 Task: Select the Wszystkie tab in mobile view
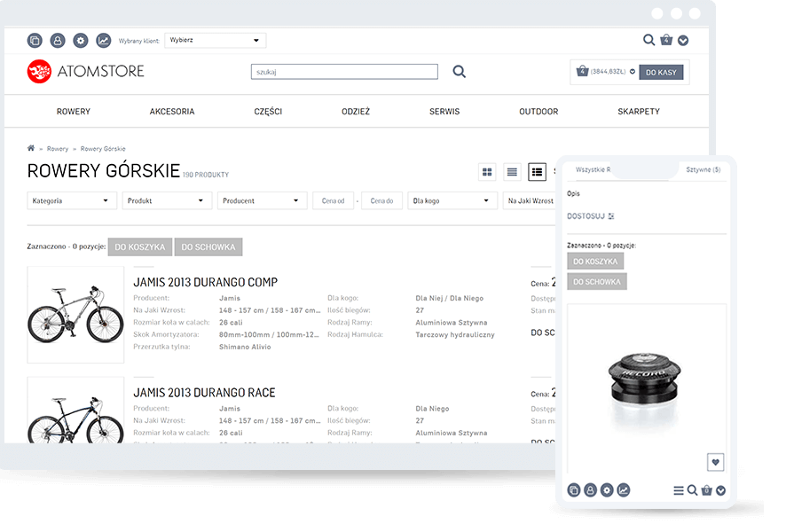tap(593, 170)
